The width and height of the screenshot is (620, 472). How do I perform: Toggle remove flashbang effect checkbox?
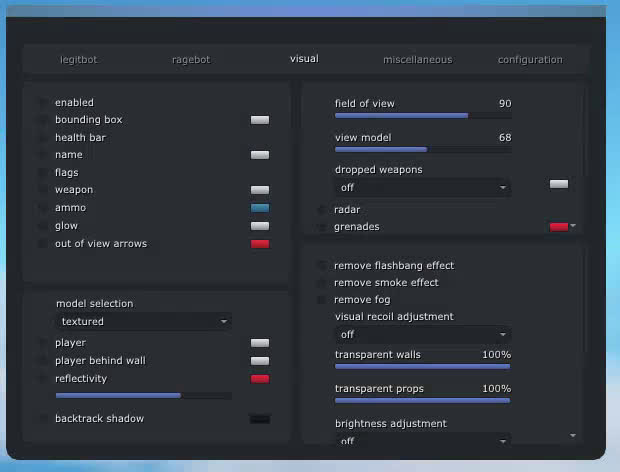pos(322,266)
